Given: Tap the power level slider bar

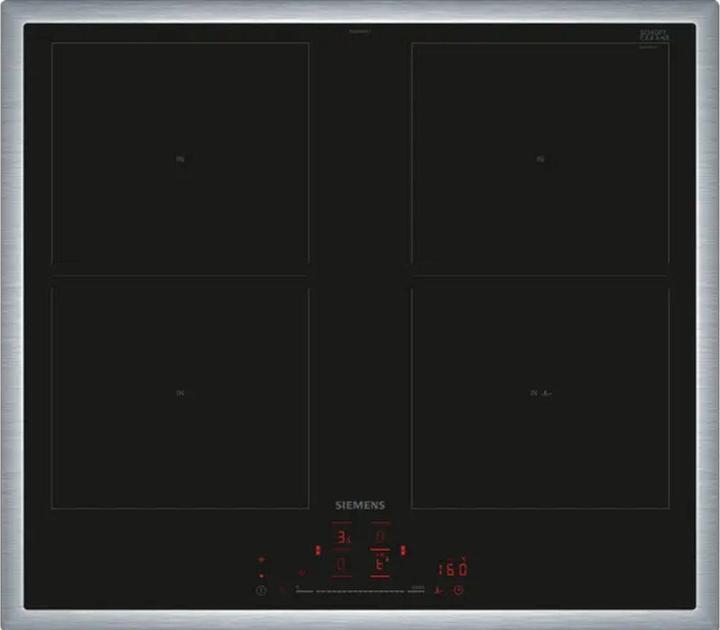Looking at the screenshot, I should [360, 591].
